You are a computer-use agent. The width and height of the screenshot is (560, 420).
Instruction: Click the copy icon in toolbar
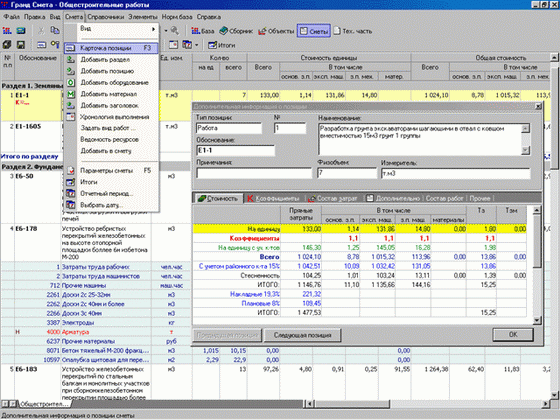(55, 31)
